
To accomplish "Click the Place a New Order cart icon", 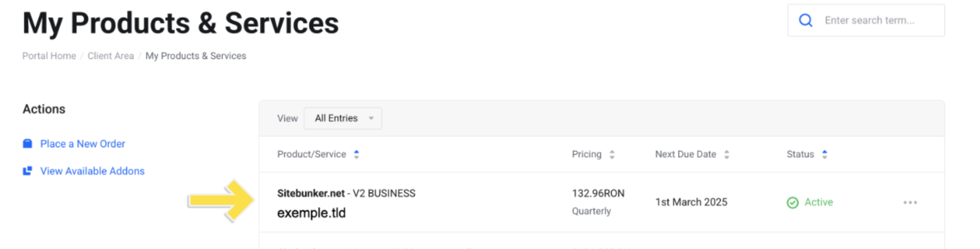I will tap(27, 144).
